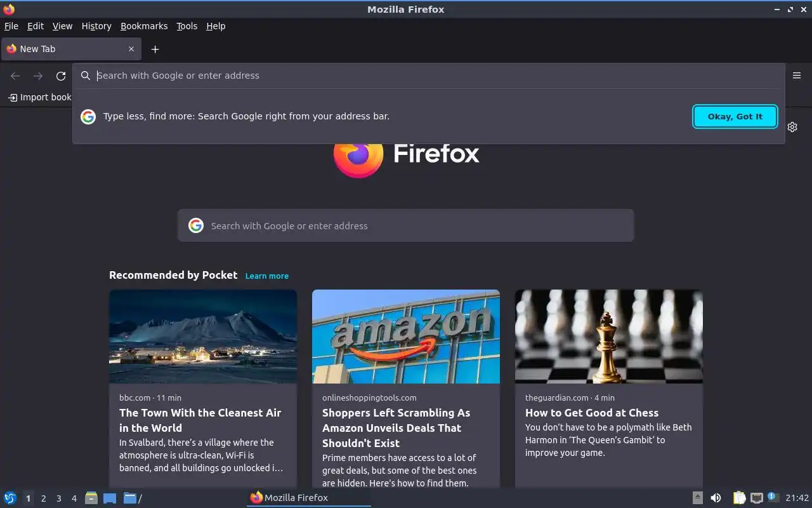The image size is (812, 508).
Task: Open the Tools menu
Action: (x=187, y=26)
